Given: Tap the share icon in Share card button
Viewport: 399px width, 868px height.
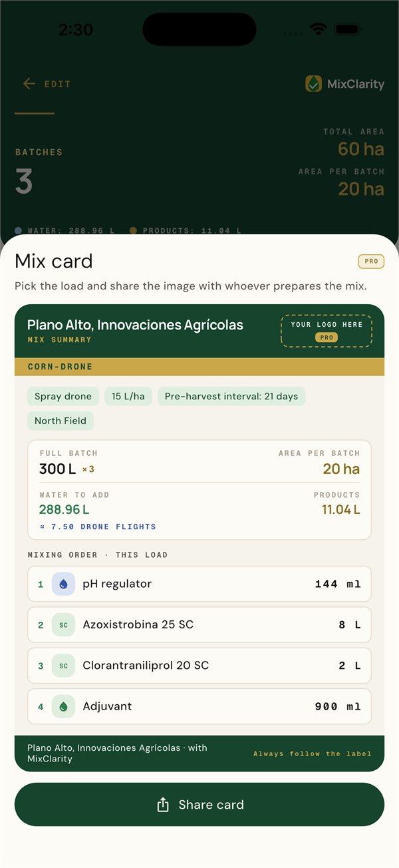Looking at the screenshot, I should (x=163, y=805).
